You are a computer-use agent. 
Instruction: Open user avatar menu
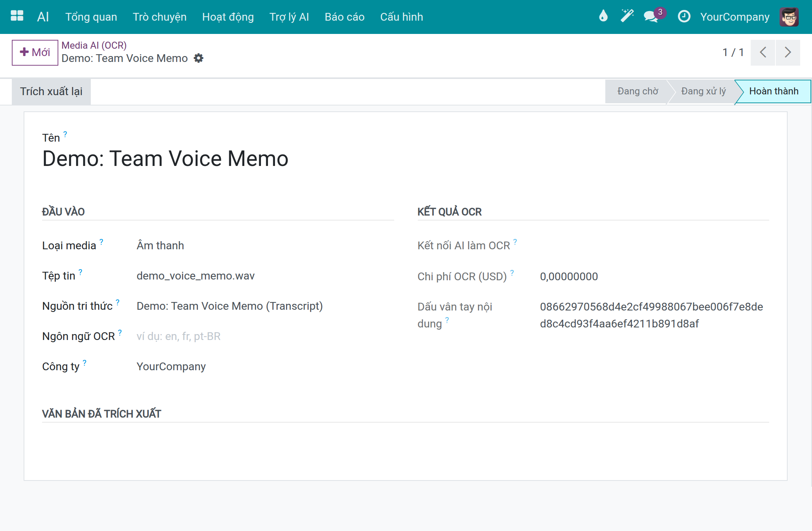click(x=789, y=17)
